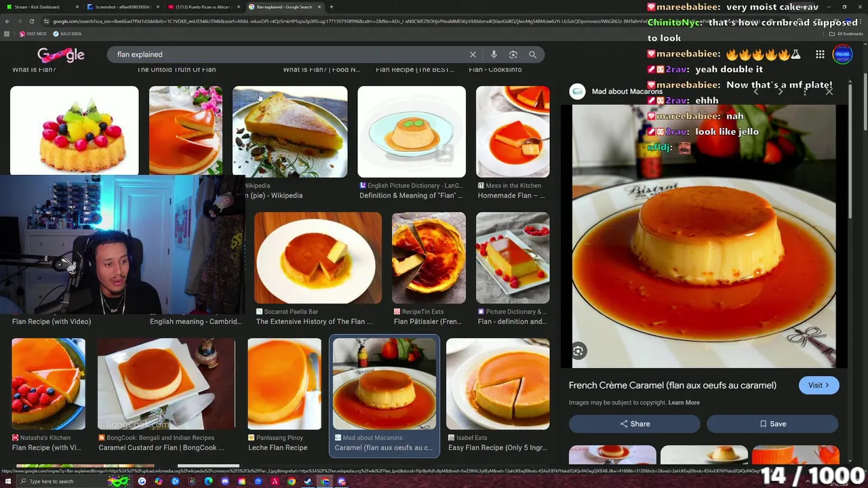Open the RecipeTin Eats flan pâtissier thumbnail
This screenshot has height=488, width=868.
point(429,258)
